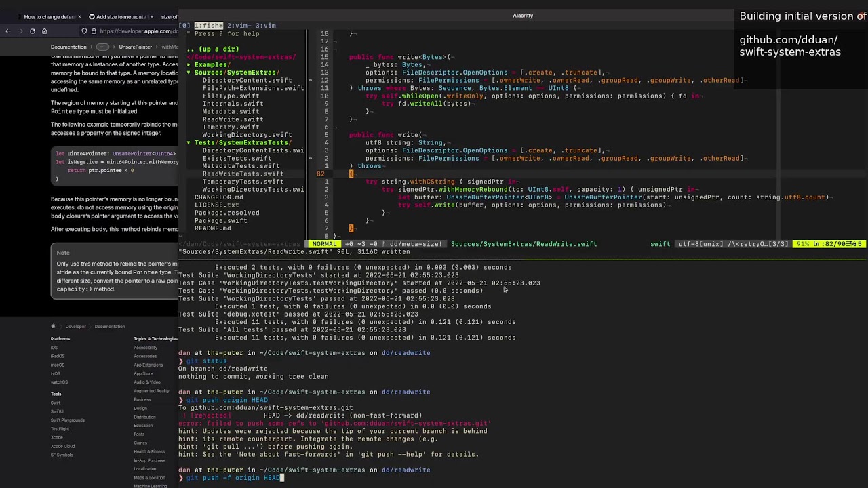The width and height of the screenshot is (868, 488).
Task: Switch to the 'size(of' browser tab
Action: point(169,16)
